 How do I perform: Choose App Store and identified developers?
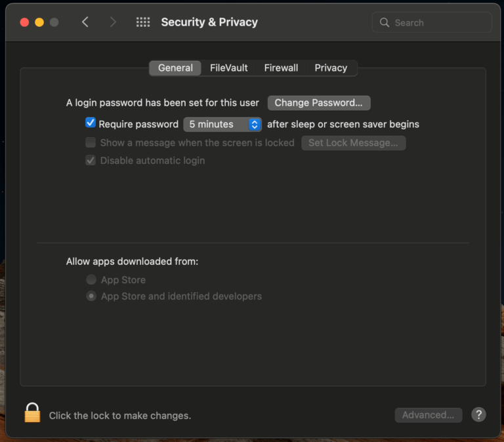[91, 296]
